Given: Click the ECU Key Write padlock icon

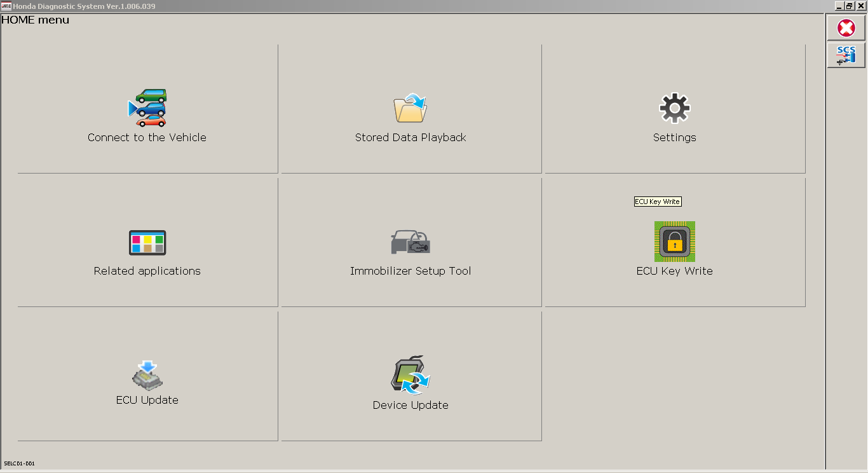Looking at the screenshot, I should pos(674,242).
